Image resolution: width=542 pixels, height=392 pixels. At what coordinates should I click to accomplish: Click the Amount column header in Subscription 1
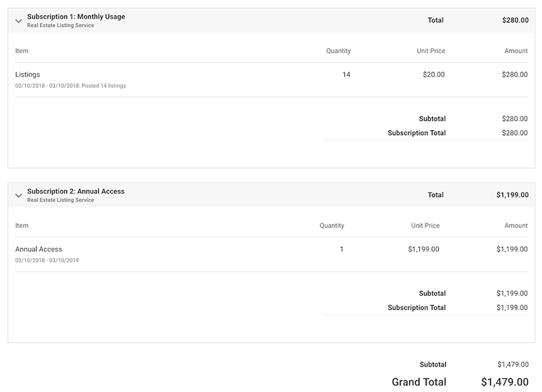(516, 51)
